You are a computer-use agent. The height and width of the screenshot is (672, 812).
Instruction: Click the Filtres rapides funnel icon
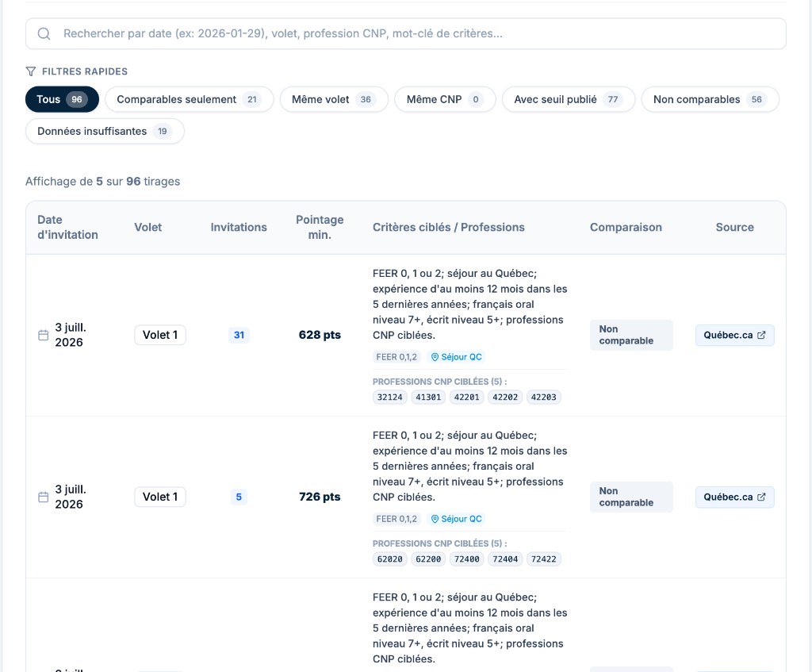(x=31, y=71)
